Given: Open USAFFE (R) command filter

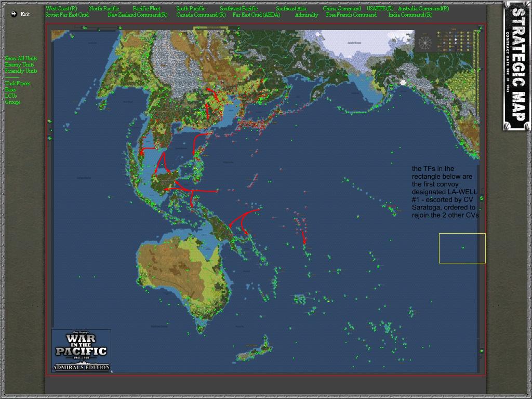Looking at the screenshot, I should [380, 8].
